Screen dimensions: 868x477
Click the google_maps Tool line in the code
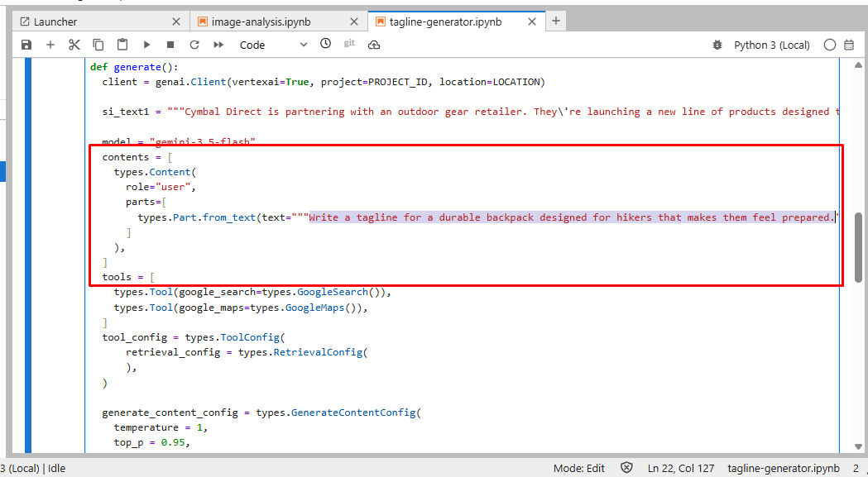click(x=241, y=308)
